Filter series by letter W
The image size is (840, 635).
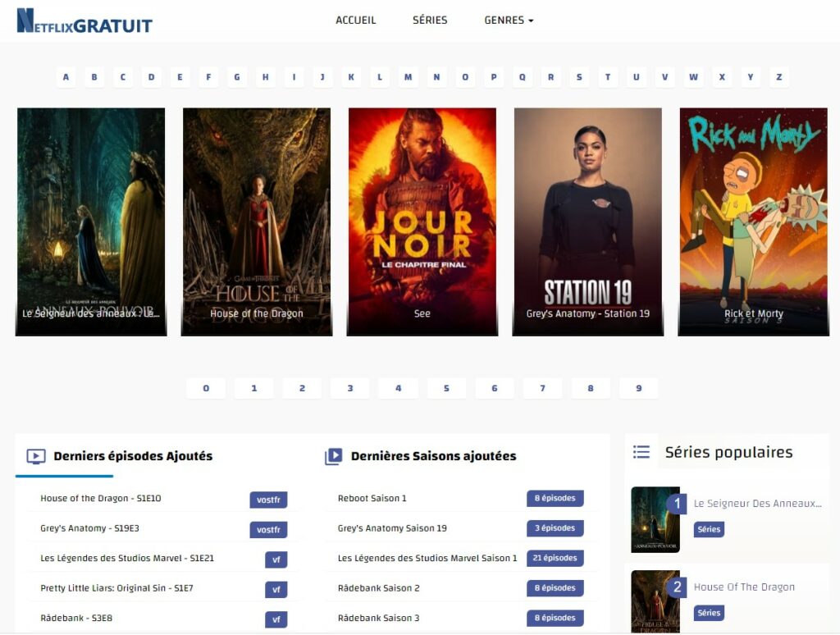pos(693,77)
